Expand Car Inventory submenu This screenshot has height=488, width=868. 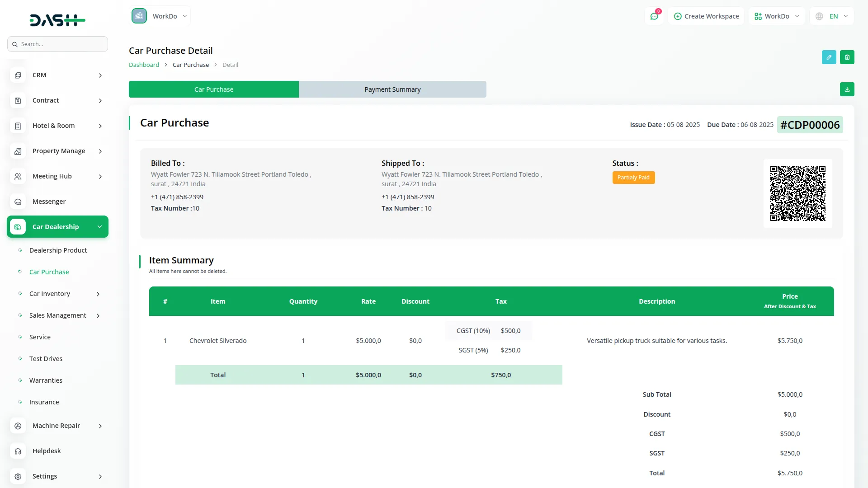tap(98, 294)
